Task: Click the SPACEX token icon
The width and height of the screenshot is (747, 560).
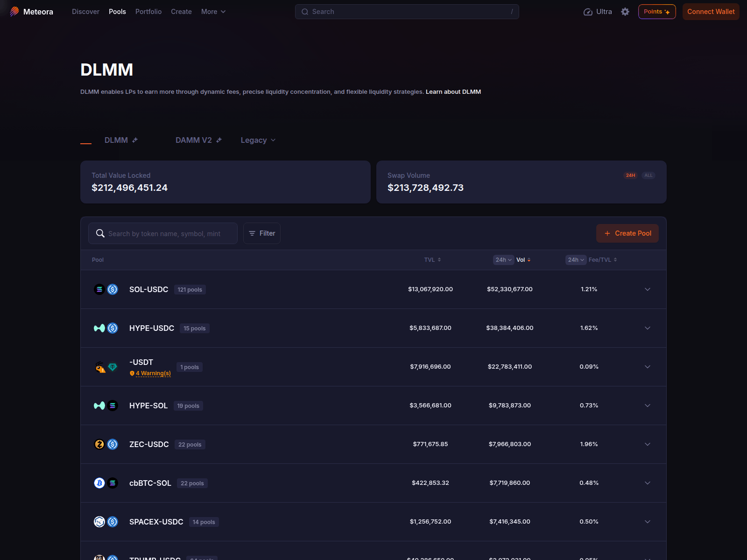Action: point(99,522)
